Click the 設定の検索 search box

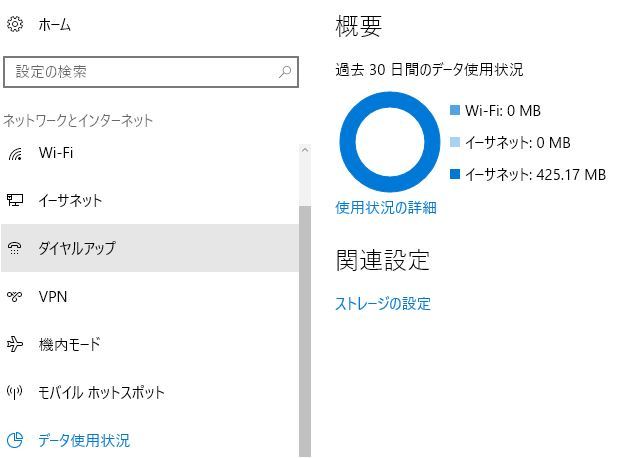[x=140, y=72]
